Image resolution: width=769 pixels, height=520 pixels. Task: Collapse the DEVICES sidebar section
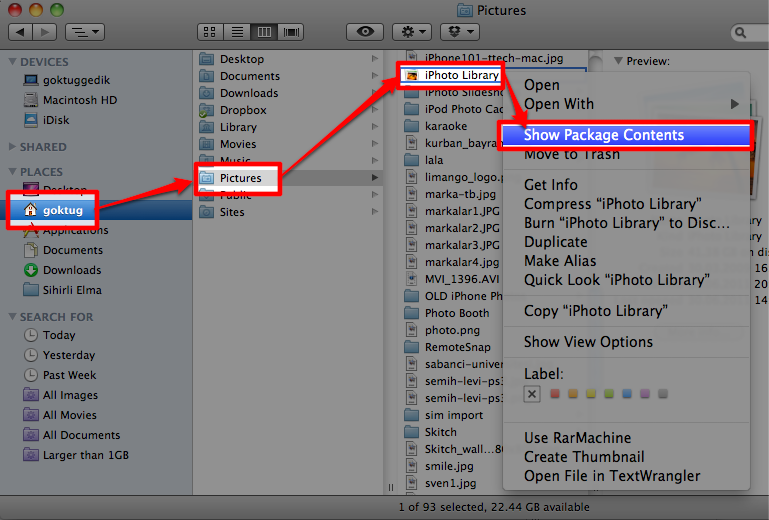pyautogui.click(x=12, y=62)
